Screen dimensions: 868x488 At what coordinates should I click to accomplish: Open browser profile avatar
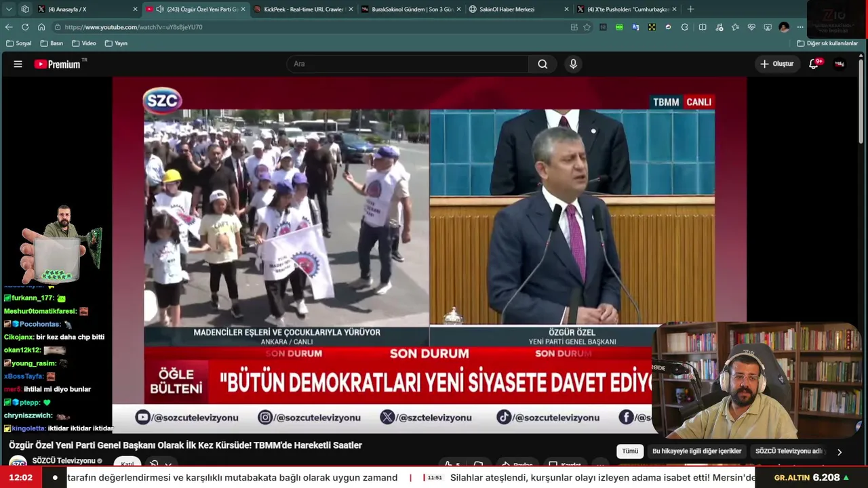pyautogui.click(x=784, y=27)
